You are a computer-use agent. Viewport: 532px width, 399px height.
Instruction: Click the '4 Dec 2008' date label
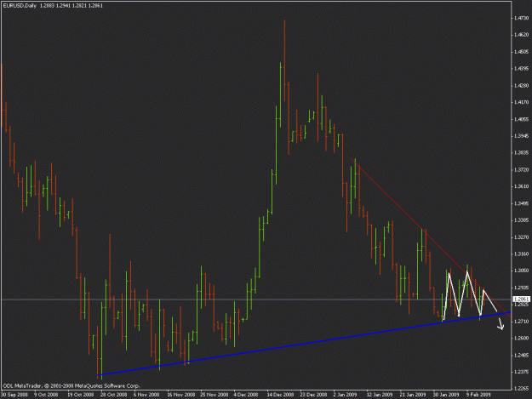point(246,395)
